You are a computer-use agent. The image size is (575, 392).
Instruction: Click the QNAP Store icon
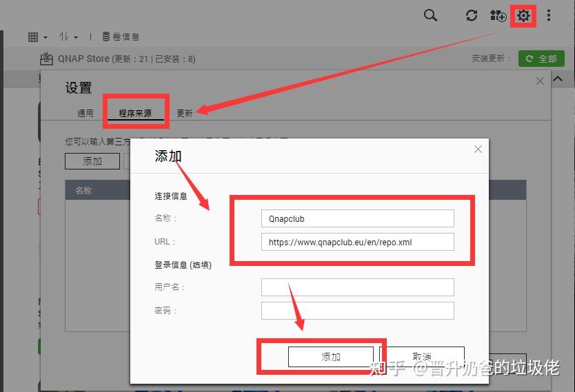(46, 59)
